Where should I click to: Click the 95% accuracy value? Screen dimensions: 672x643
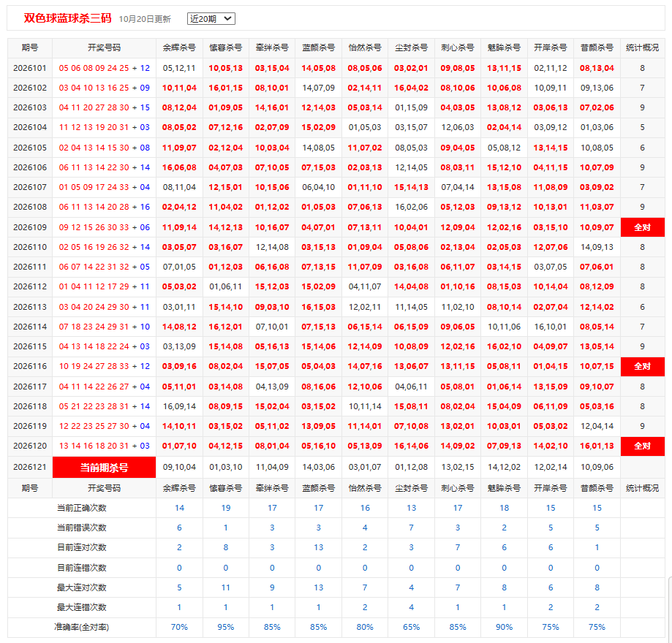[226, 627]
